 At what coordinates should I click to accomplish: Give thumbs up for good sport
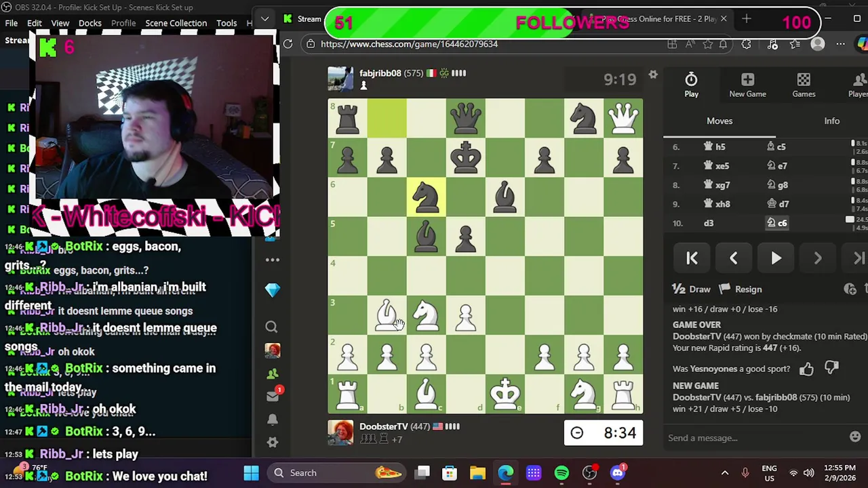click(x=806, y=369)
